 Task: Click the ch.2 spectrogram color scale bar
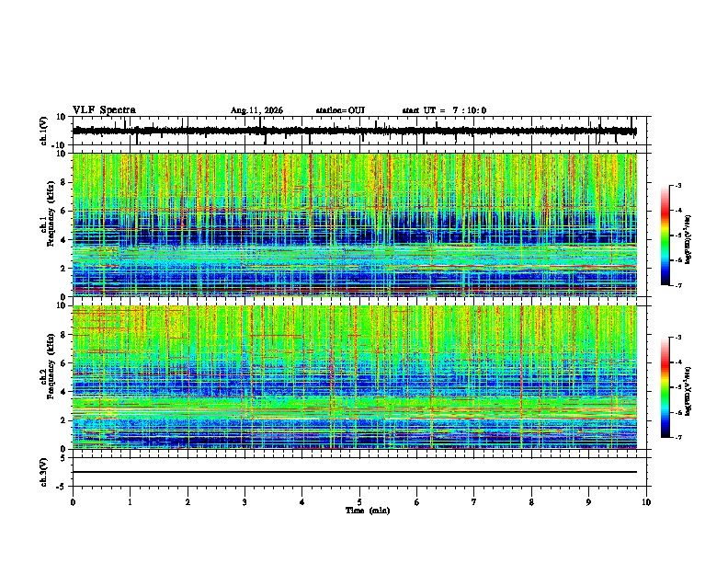point(665,387)
